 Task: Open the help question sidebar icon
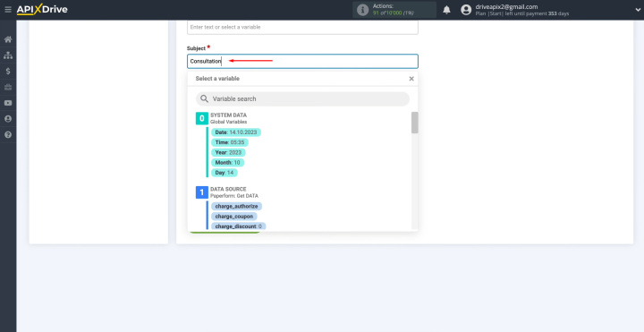click(8, 135)
